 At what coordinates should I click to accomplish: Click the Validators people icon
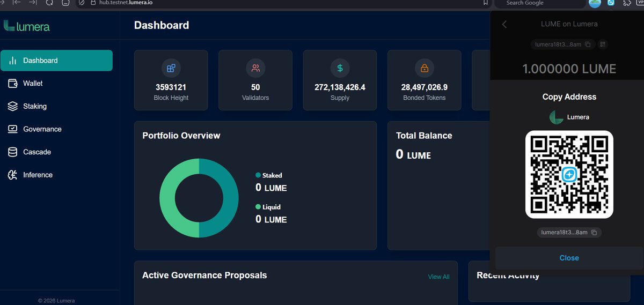255,68
